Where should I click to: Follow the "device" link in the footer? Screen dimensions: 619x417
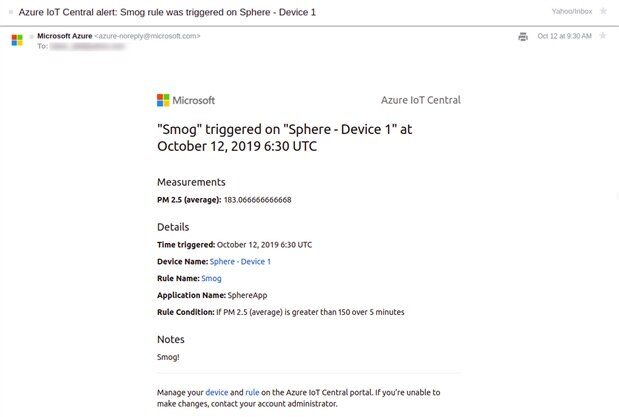click(217, 392)
